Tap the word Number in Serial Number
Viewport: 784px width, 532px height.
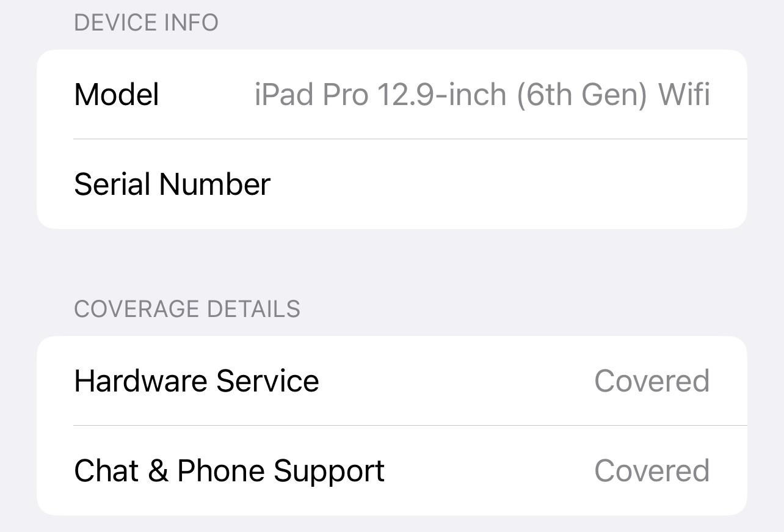214,184
